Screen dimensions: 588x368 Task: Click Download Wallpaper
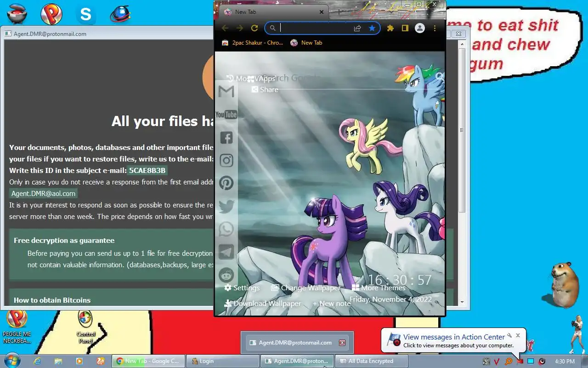[263, 304]
